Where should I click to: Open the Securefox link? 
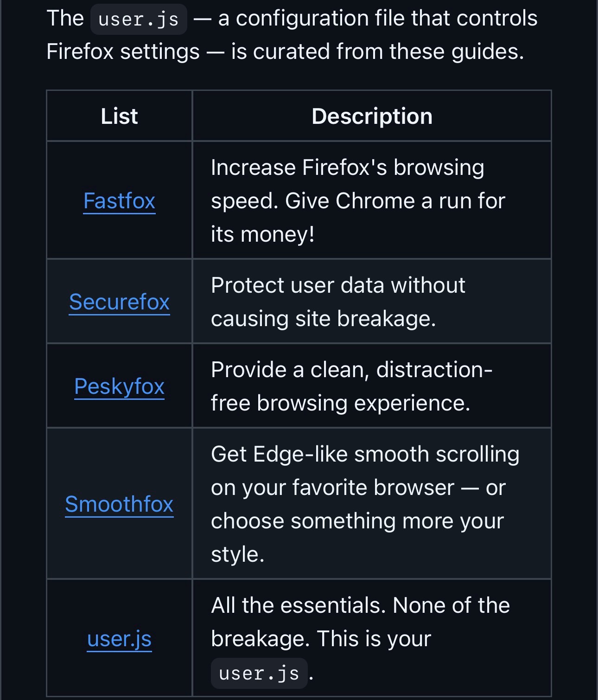point(119,302)
